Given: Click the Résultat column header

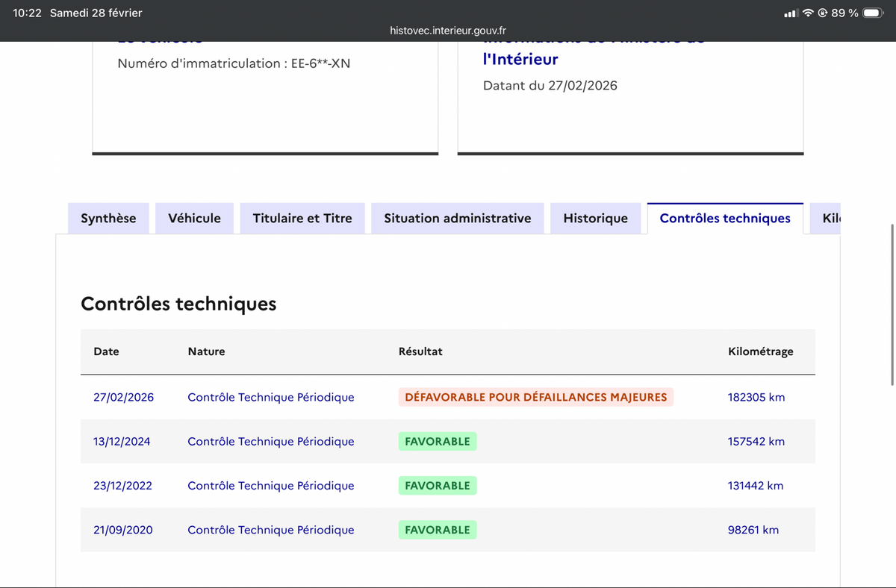Looking at the screenshot, I should [420, 351].
